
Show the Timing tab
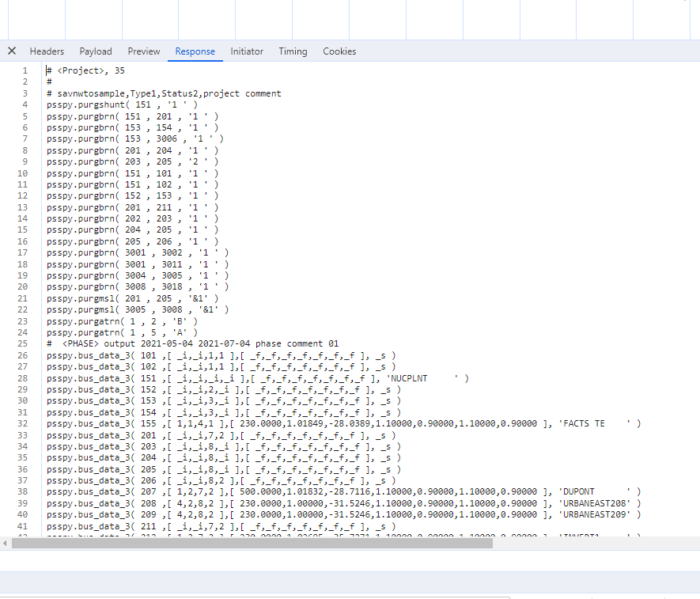(293, 51)
